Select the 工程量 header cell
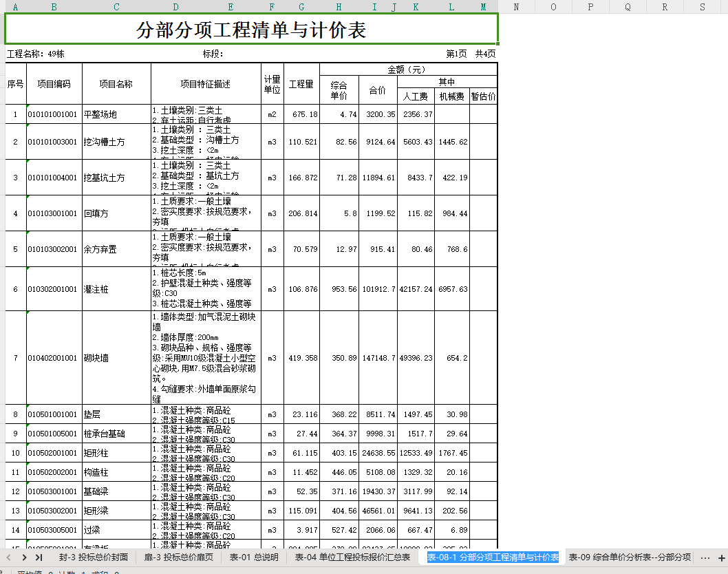The width and height of the screenshot is (728, 574). pyautogui.click(x=301, y=84)
